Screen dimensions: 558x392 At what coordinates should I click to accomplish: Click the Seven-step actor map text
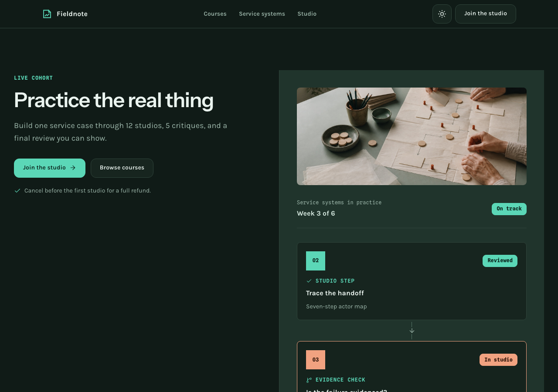click(x=337, y=307)
